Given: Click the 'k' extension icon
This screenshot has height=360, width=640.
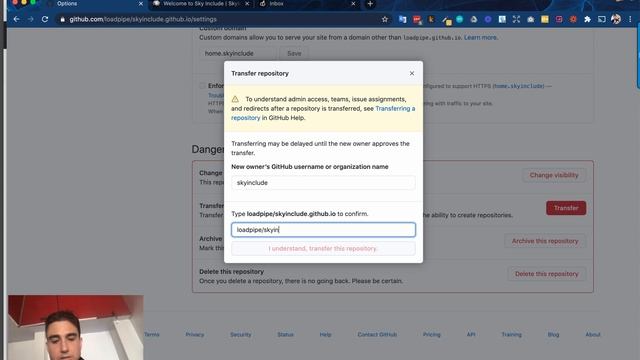Looking at the screenshot, I should point(431,19).
